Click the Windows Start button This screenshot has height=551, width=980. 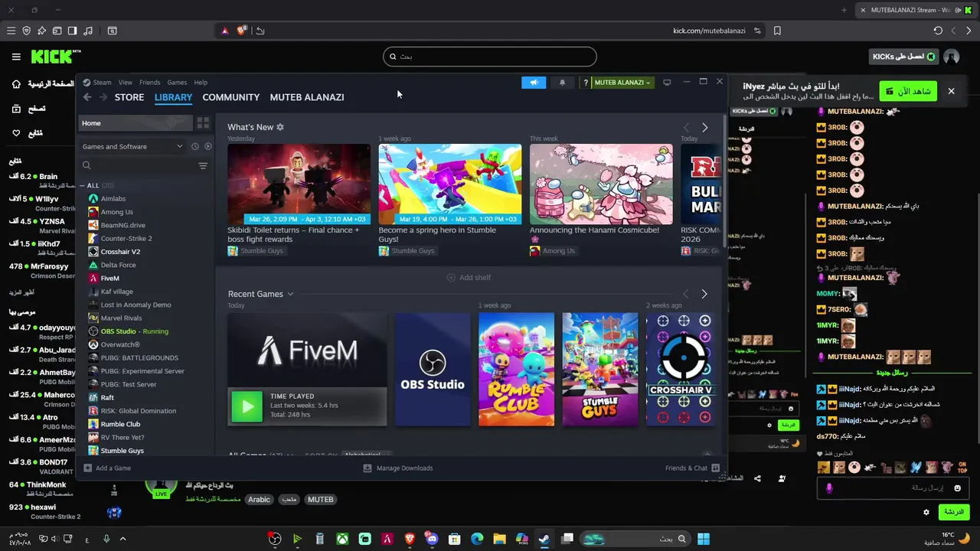click(x=704, y=539)
